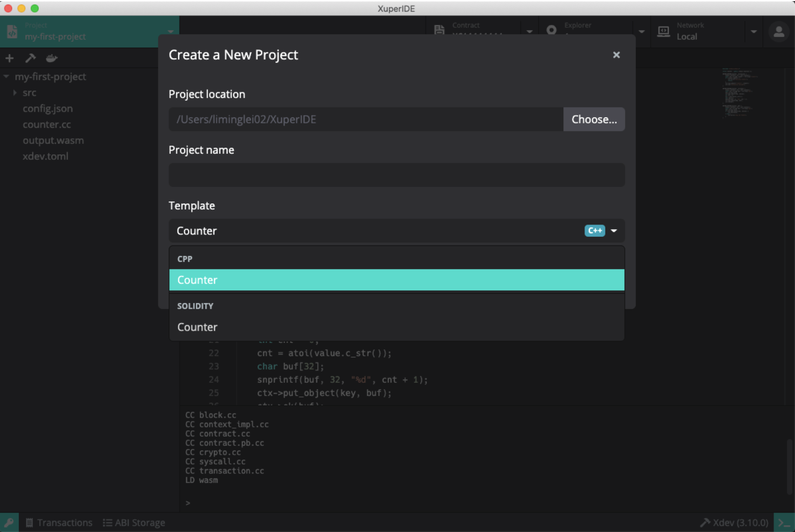Image resolution: width=795 pixels, height=532 pixels.
Task: Open the Template dropdown caret
Action: click(x=614, y=231)
